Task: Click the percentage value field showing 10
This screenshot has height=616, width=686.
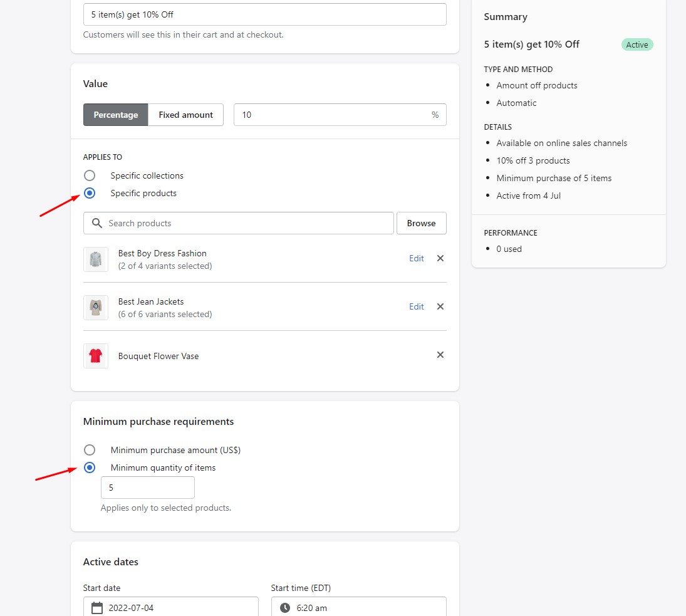Action: pyautogui.click(x=340, y=115)
